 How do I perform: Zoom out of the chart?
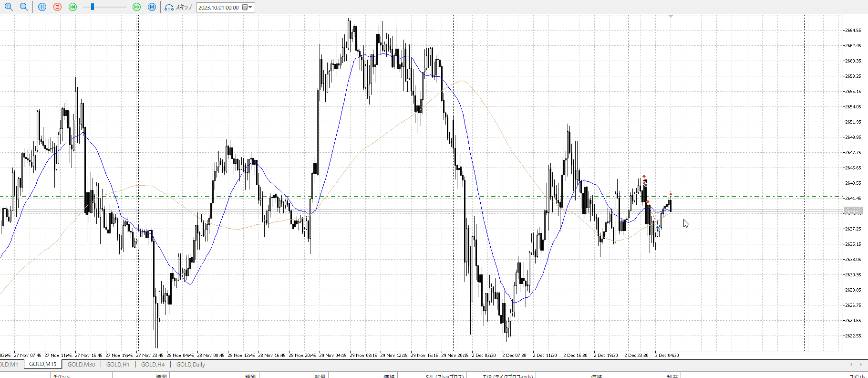24,7
